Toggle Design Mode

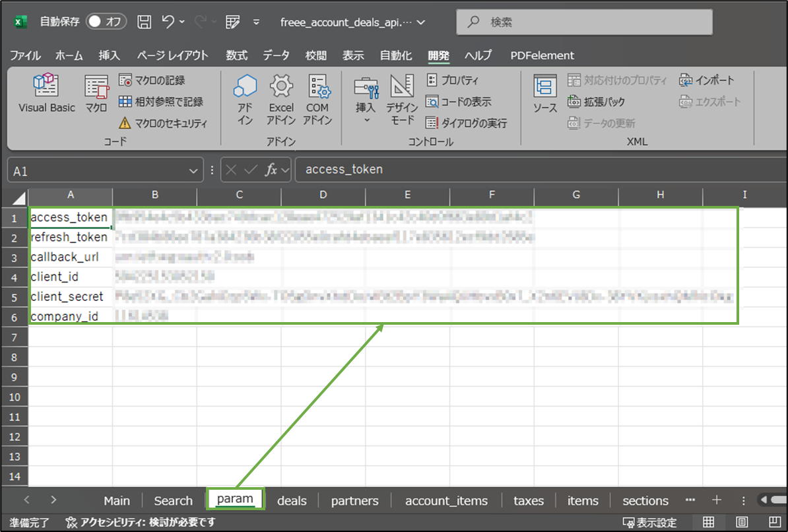coord(402,99)
